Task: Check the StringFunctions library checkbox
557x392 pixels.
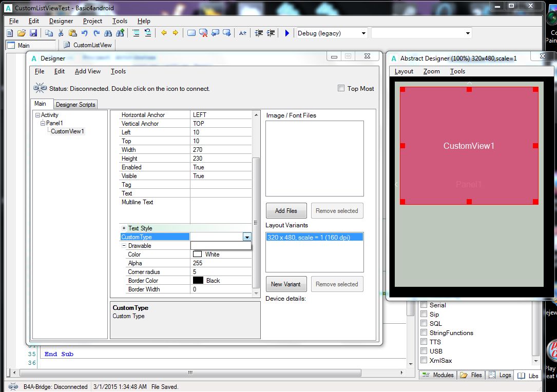Action: (x=424, y=332)
